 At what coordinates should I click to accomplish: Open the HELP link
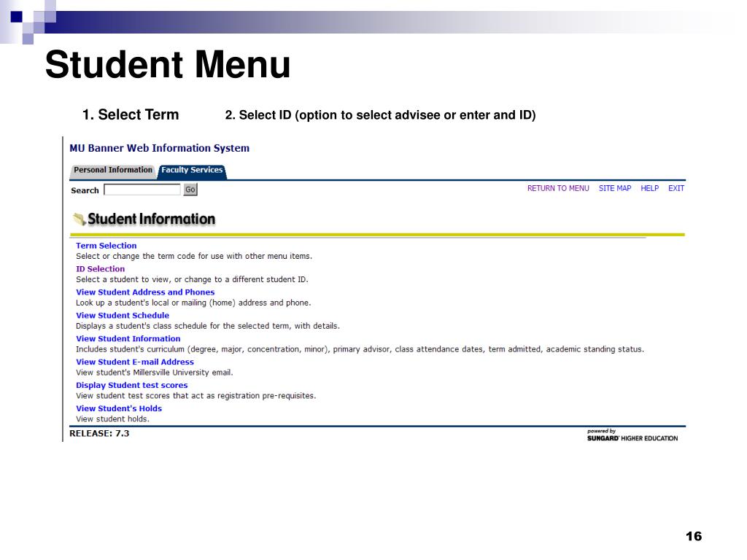click(649, 188)
